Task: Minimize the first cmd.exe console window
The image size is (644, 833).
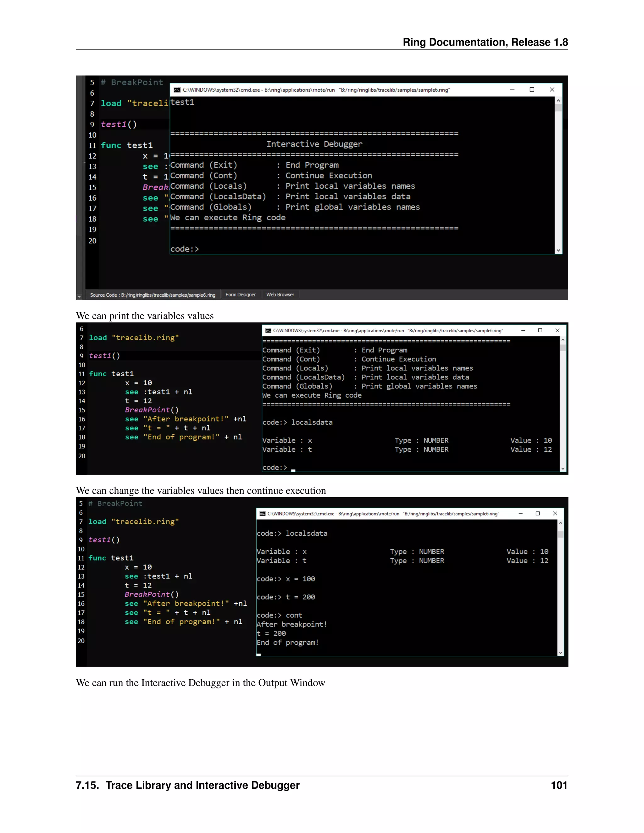Action: (x=512, y=90)
